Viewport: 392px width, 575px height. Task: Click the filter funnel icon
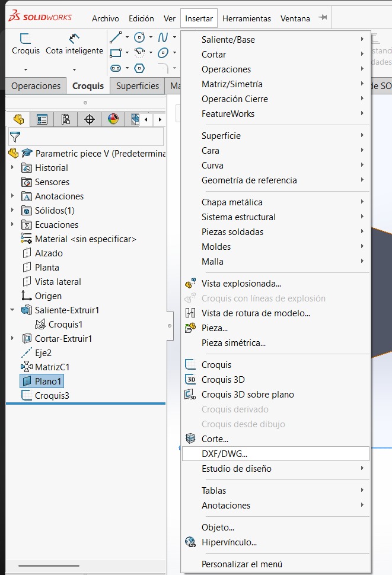click(x=15, y=137)
